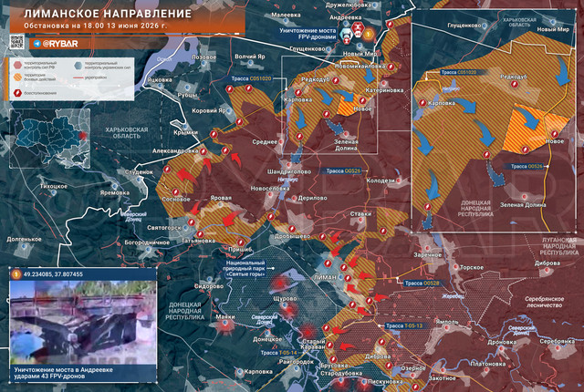Select the clash marker at Новомихайловка
The width and height of the screenshot is (584, 392).
tap(391, 67)
